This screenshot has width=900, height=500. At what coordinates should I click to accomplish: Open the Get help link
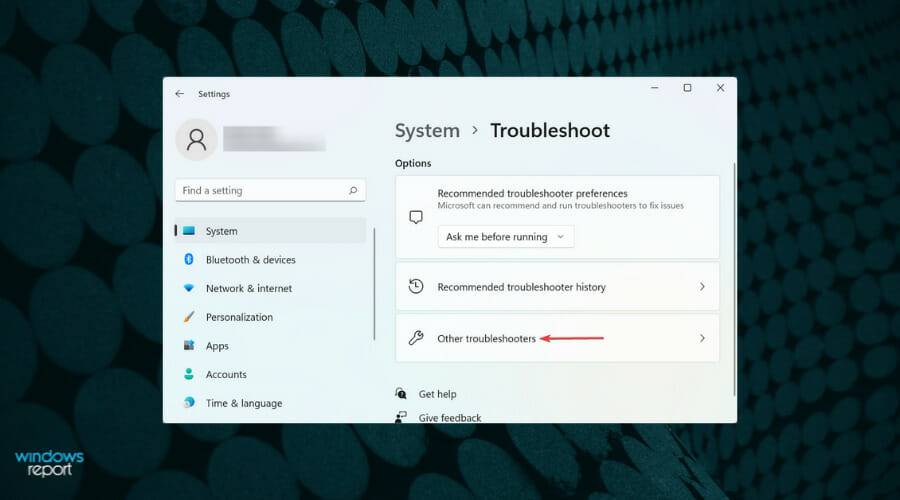(437, 394)
